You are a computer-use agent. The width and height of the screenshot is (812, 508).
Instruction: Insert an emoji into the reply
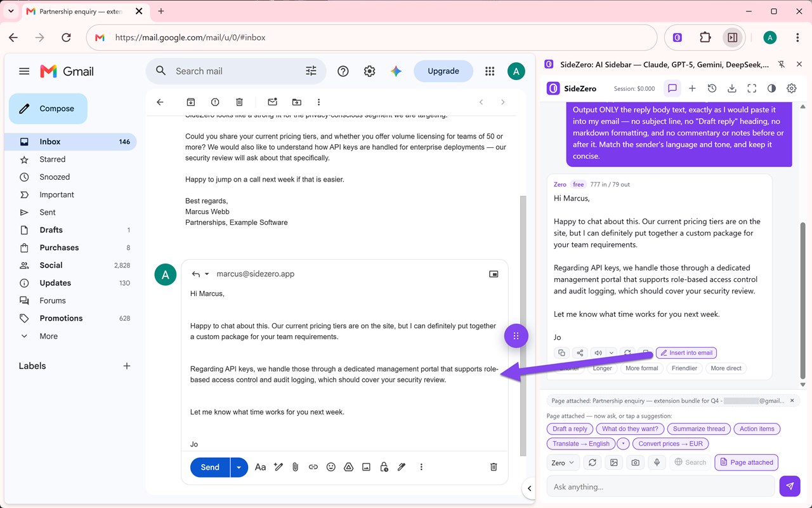(x=331, y=467)
